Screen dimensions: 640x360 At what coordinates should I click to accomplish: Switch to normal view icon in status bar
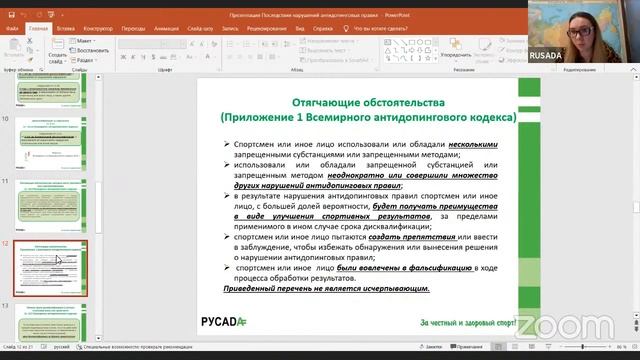[x=498, y=347]
